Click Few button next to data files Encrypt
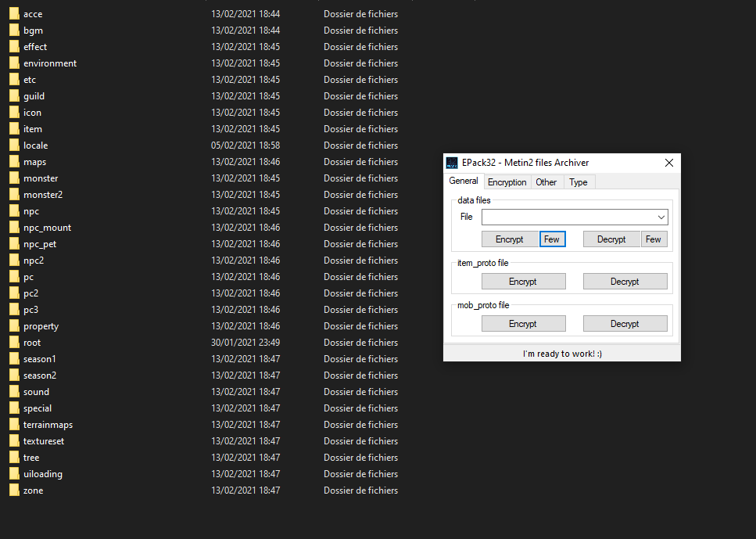756x539 pixels. (552, 239)
